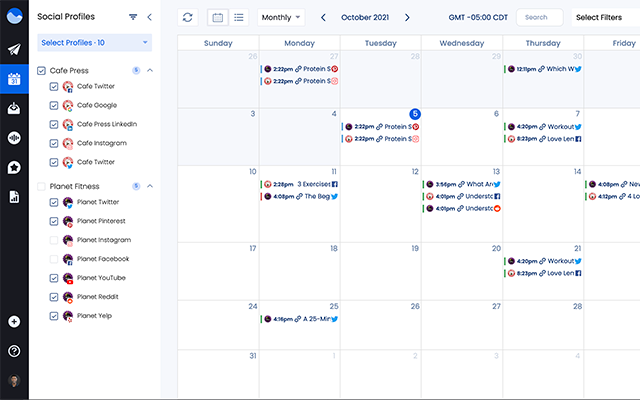Open the calendar planner sidebar icon

[14, 79]
